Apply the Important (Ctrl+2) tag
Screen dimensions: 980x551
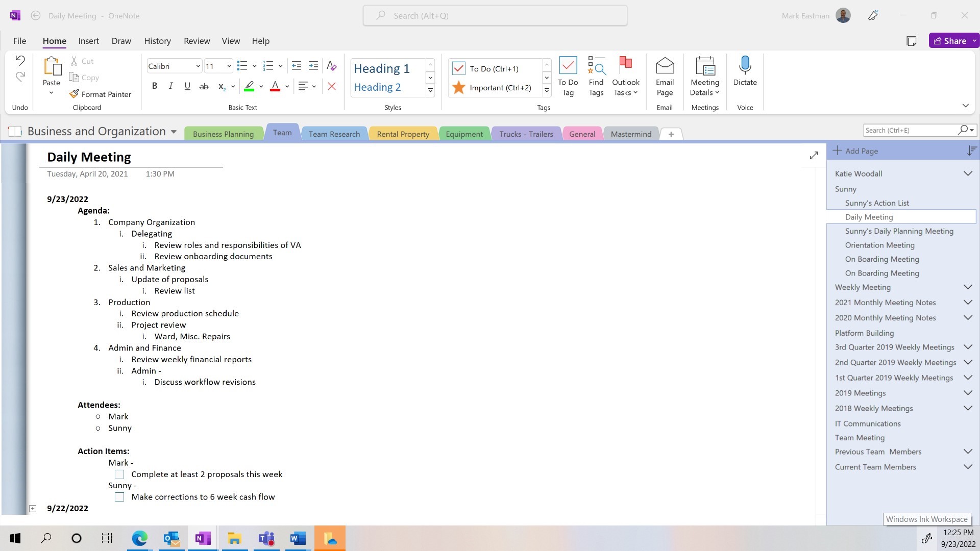tap(490, 87)
